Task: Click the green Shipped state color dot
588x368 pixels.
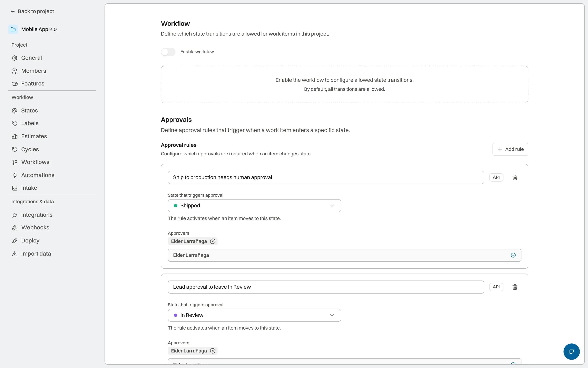Action: (175, 206)
